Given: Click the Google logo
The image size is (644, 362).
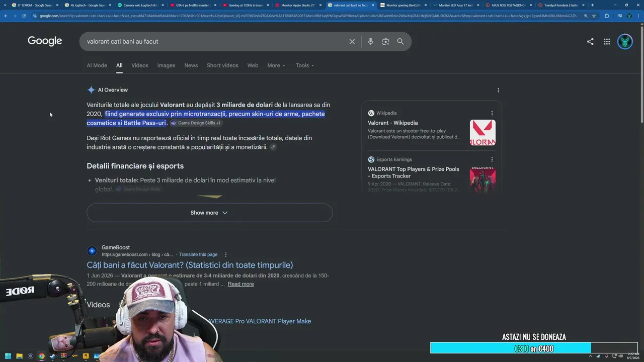Looking at the screenshot, I should 45,41.
